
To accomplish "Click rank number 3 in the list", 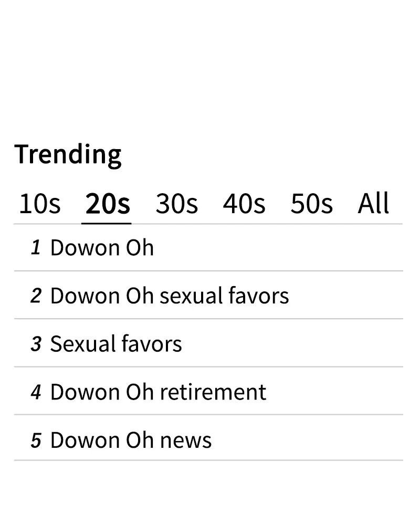I will (36, 344).
